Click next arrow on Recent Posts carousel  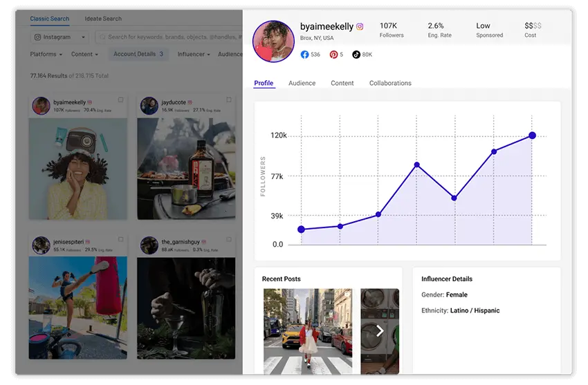tap(380, 331)
